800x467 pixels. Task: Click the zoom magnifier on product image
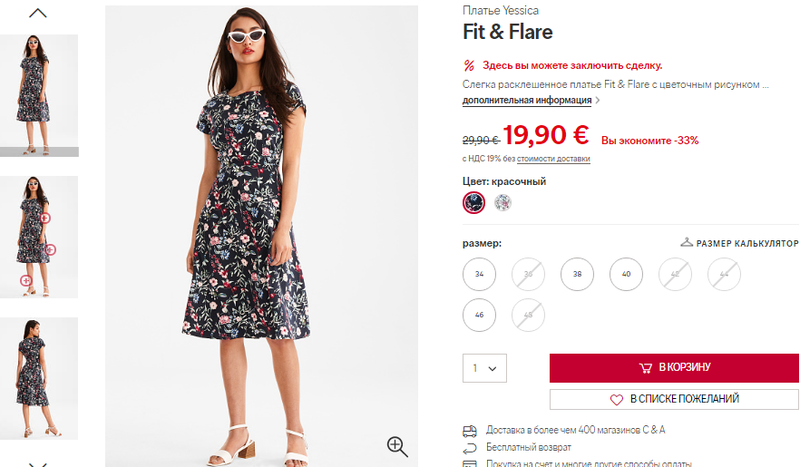tap(397, 445)
